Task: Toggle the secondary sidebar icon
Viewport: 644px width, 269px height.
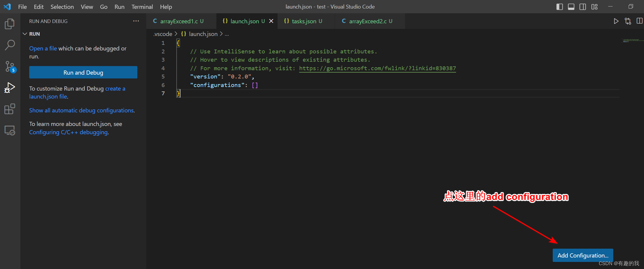Action: pos(583,6)
